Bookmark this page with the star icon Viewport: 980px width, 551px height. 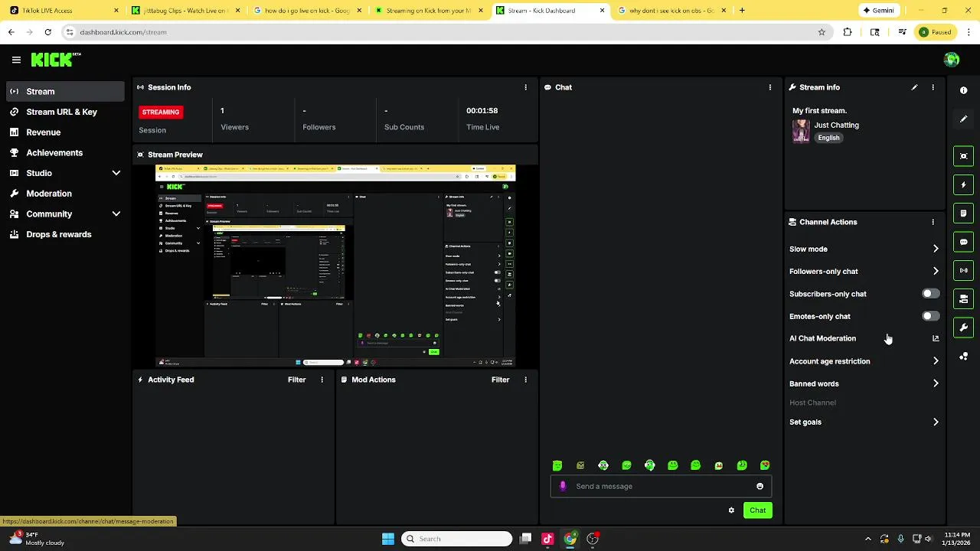(x=822, y=32)
